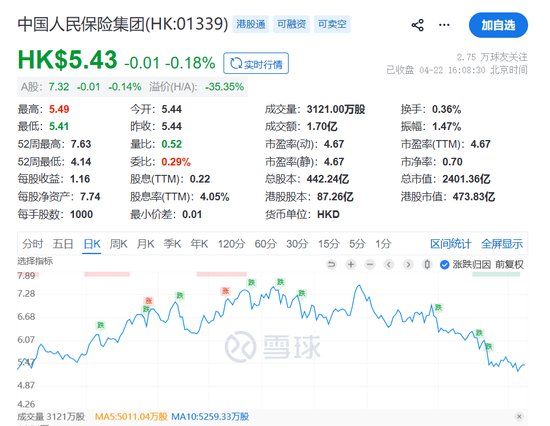The image size is (550, 426).
Task: Click the 成交量 value 3121.00万股
Action: [336, 109]
